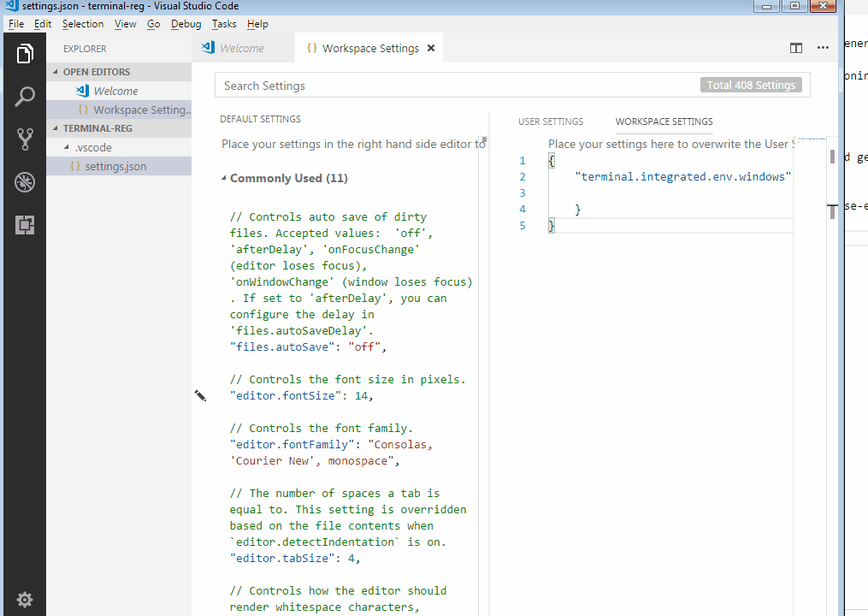Select the Workspace Settings scope tab
This screenshot has width=868, height=616.
click(664, 121)
